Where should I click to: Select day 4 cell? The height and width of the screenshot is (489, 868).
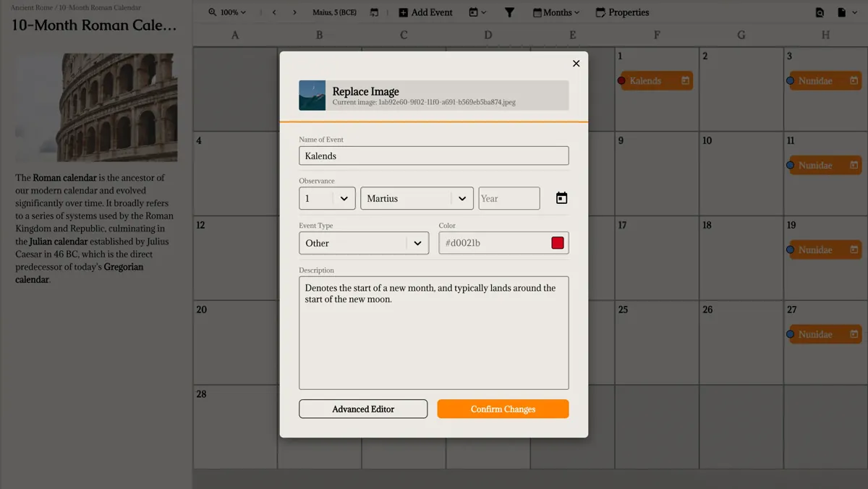coord(235,173)
